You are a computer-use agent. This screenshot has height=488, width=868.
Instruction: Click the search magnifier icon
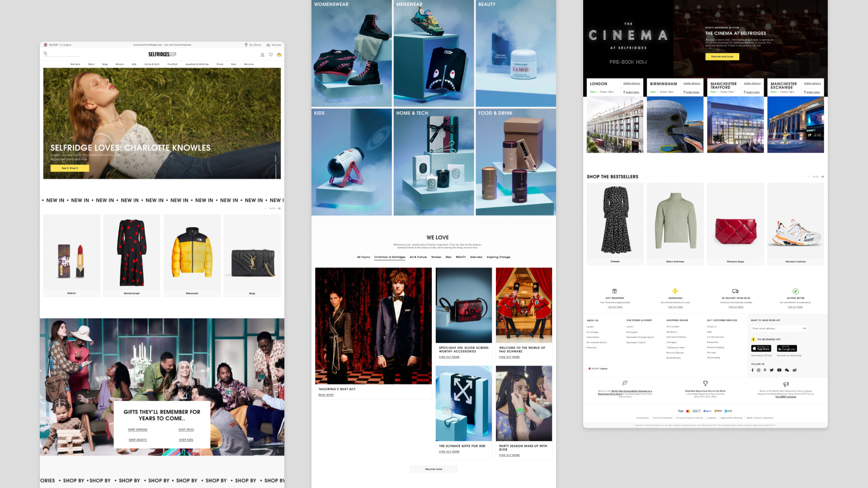coord(45,53)
